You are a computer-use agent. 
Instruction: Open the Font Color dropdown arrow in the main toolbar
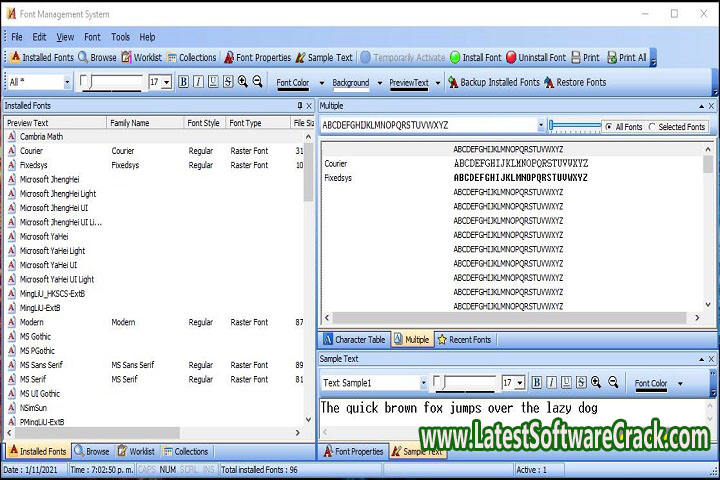pyautogui.click(x=321, y=83)
